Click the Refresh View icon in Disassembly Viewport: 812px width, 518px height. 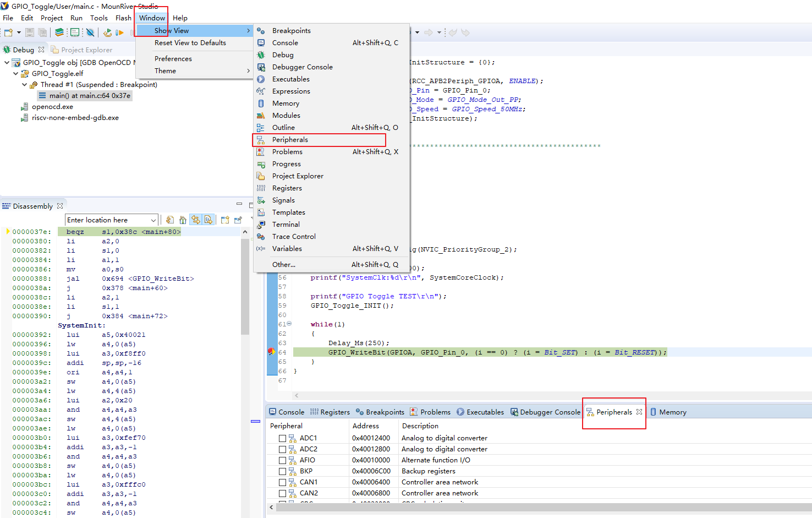pos(170,220)
